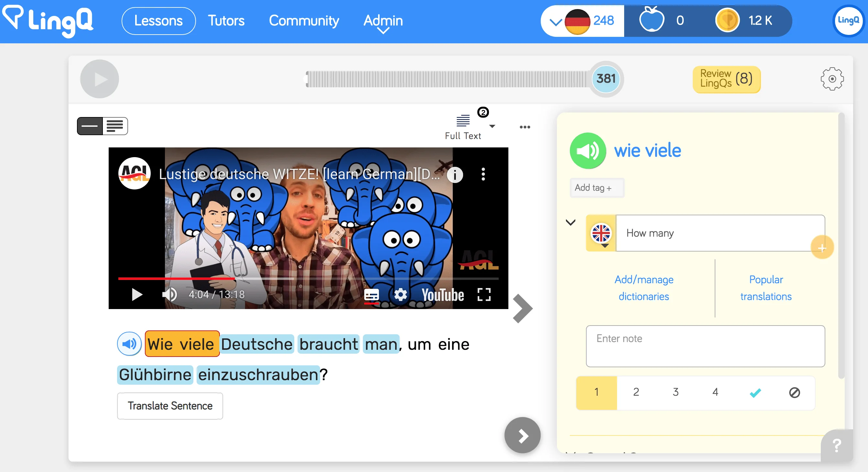This screenshot has height=472, width=868.
Task: Open the Community menu
Action: pyautogui.click(x=304, y=21)
